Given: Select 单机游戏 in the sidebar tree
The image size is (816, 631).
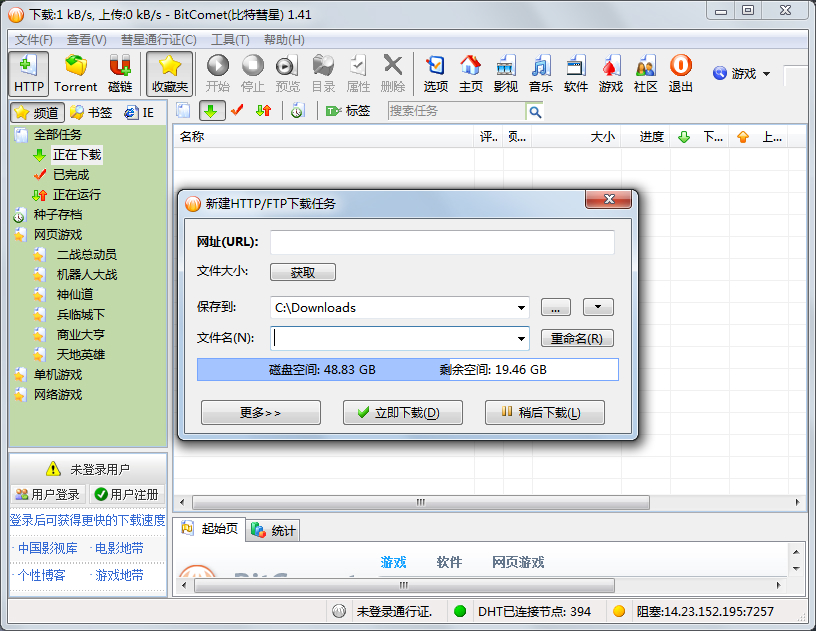Looking at the screenshot, I should pyautogui.click(x=58, y=375).
